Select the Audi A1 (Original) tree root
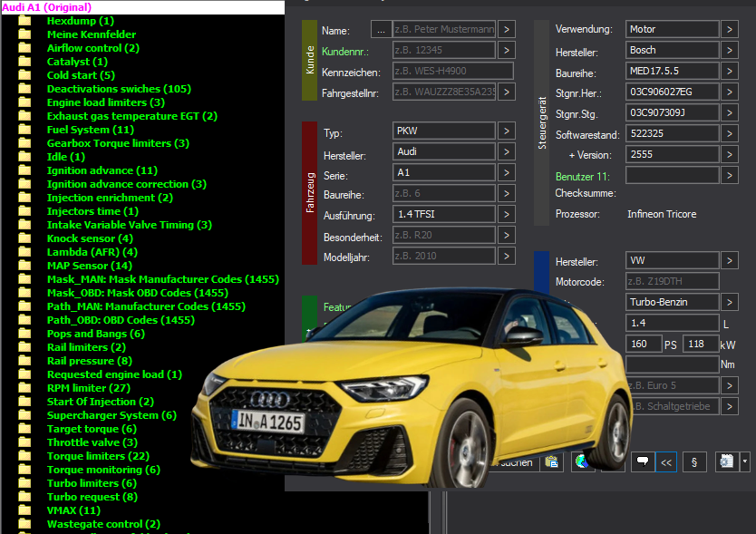This screenshot has height=534, width=756. (47, 7)
